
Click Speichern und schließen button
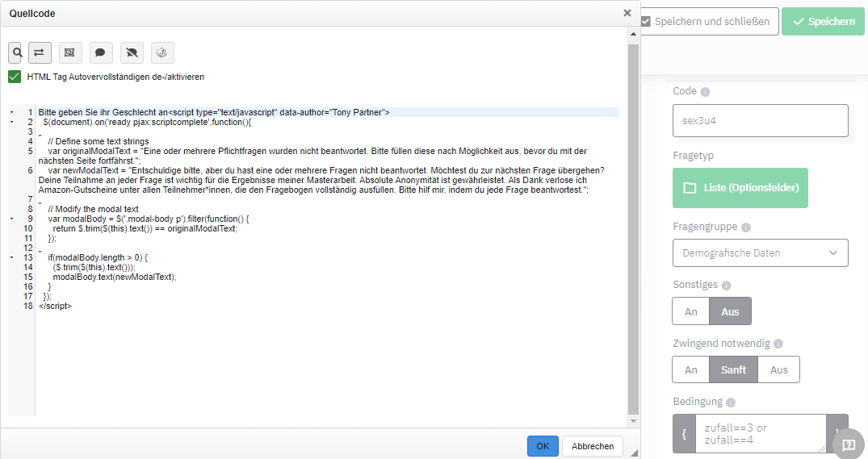tap(709, 22)
